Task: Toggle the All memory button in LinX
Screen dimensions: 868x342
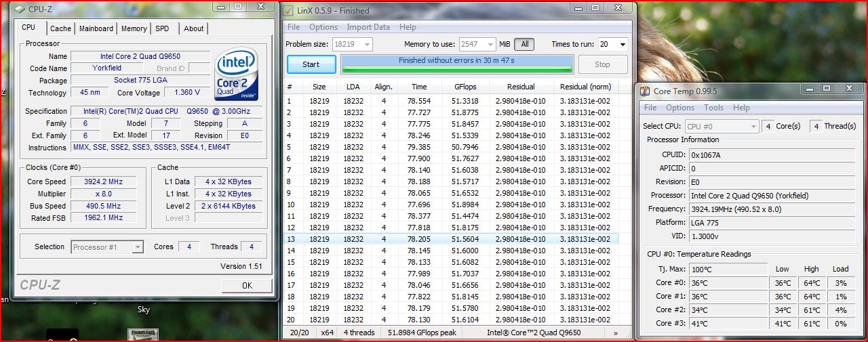Action: (524, 44)
